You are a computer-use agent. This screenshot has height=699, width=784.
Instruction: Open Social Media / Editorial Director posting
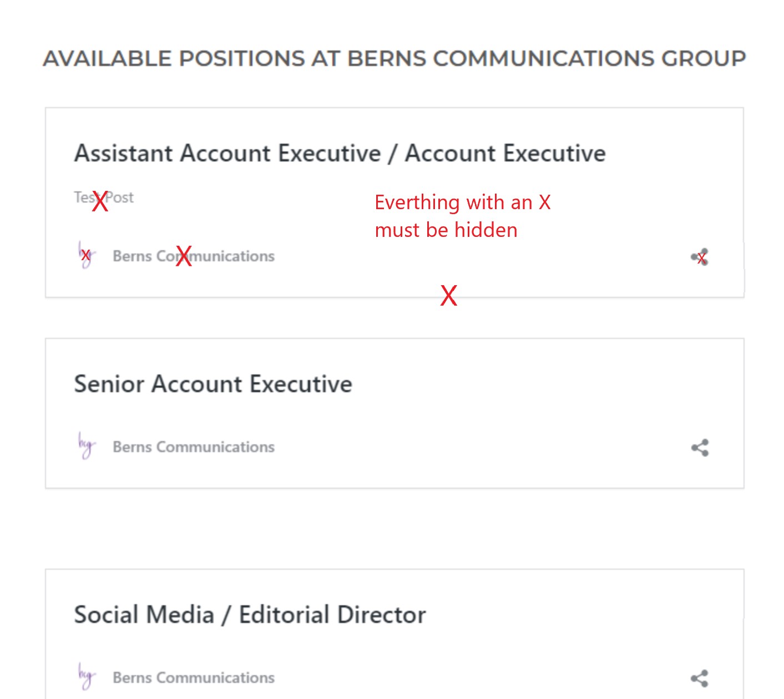(250, 615)
